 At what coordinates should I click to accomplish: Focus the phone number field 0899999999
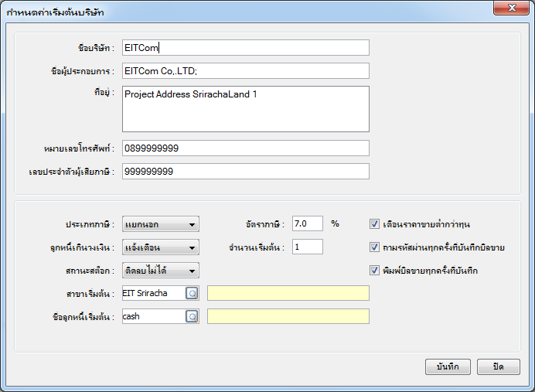click(245, 148)
